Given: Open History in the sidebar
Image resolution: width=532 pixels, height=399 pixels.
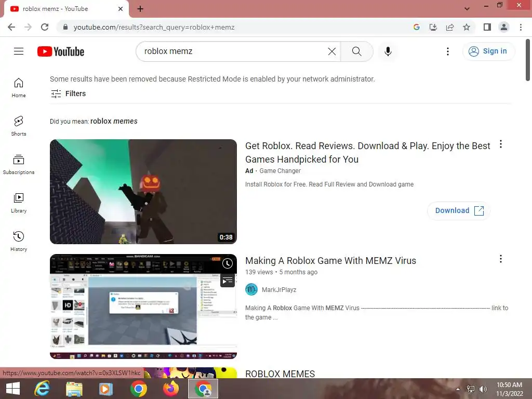Looking at the screenshot, I should [19, 241].
